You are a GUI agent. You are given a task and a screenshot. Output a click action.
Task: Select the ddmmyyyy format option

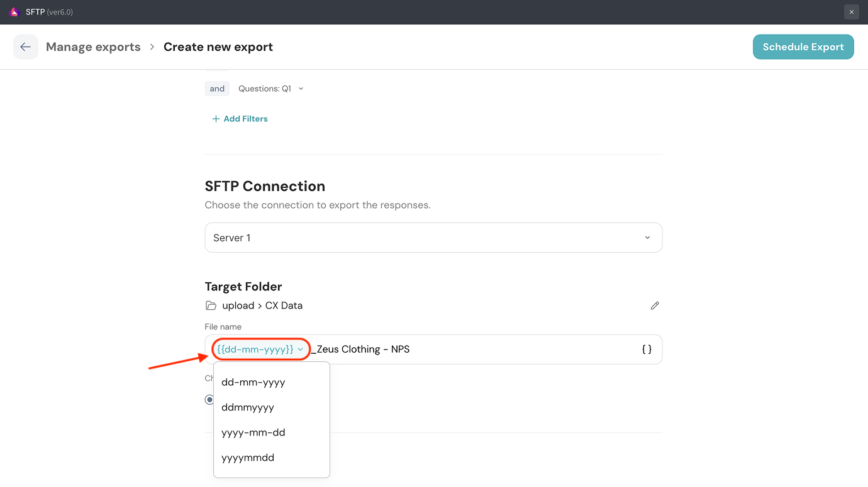(x=248, y=407)
